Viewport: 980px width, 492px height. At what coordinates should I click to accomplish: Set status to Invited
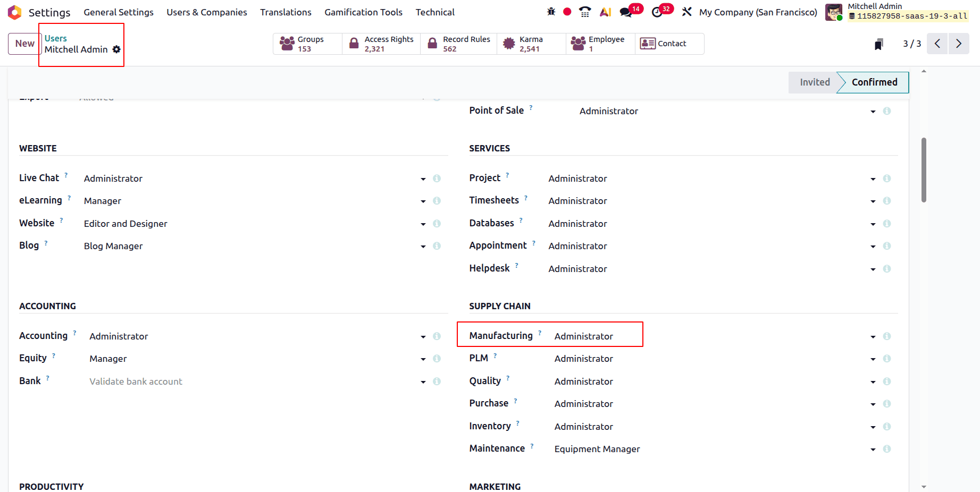(x=814, y=82)
